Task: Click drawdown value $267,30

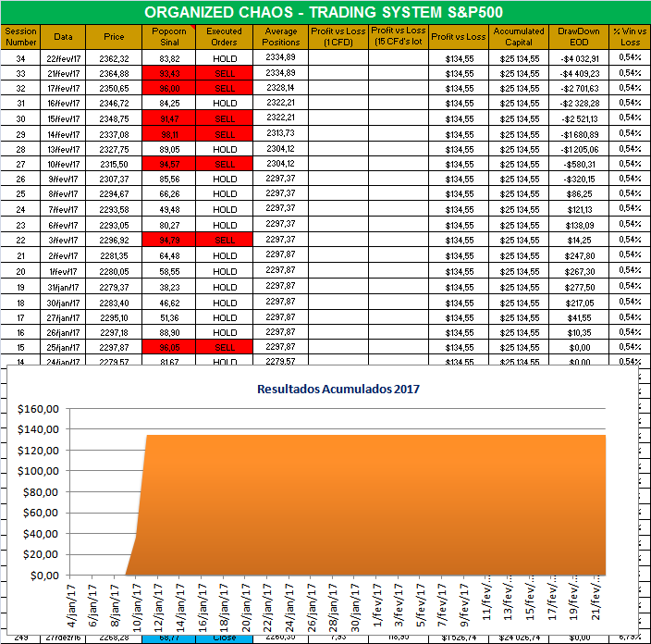Action: 579,271
